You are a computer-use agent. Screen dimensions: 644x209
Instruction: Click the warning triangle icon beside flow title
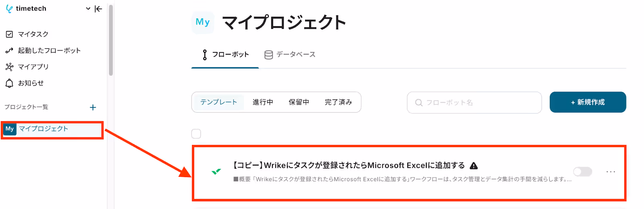474,166
